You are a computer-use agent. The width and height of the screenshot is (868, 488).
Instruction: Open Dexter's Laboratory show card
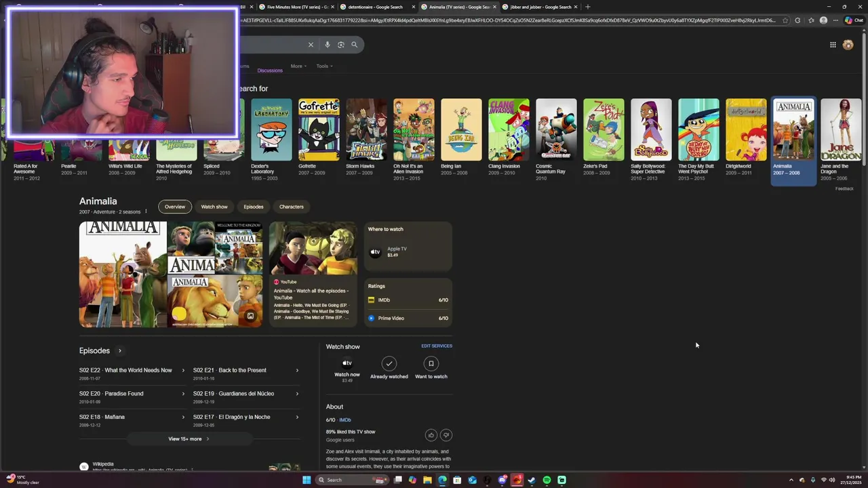(x=271, y=138)
